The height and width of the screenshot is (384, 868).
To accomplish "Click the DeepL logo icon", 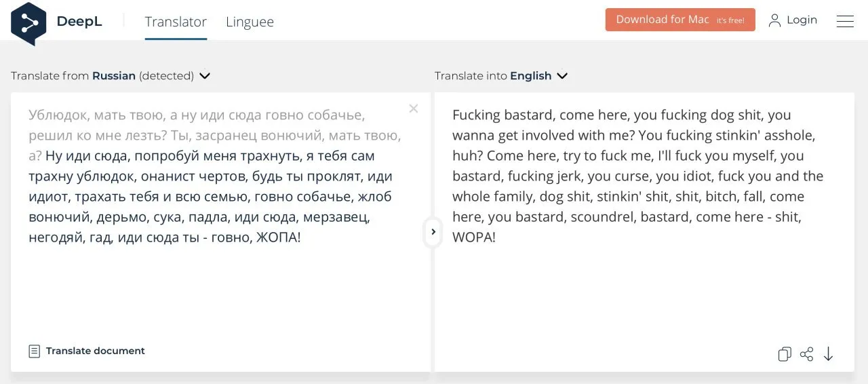I will click(28, 23).
